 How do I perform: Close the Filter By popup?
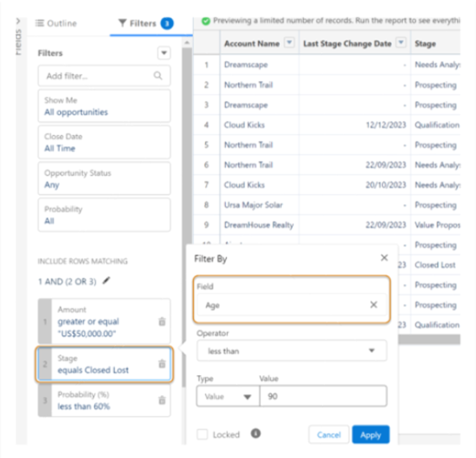point(384,258)
